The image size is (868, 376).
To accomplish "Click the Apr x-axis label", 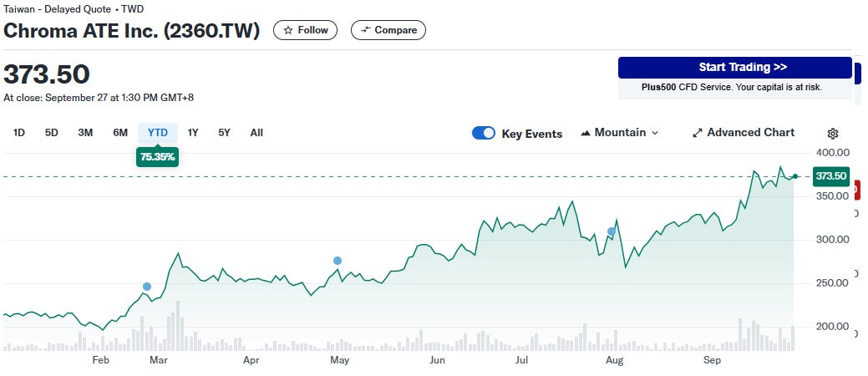I will tap(251, 361).
